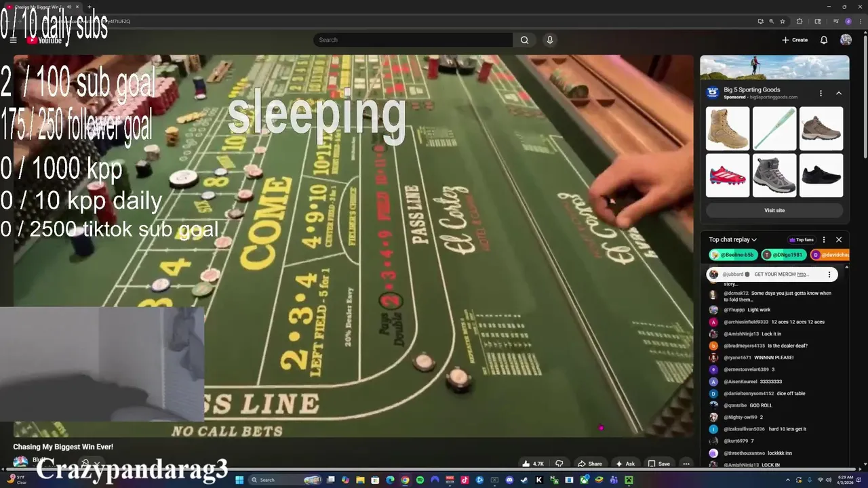Image resolution: width=868 pixels, height=488 pixels.
Task: Click inside the YouTube search field
Action: [x=413, y=40]
